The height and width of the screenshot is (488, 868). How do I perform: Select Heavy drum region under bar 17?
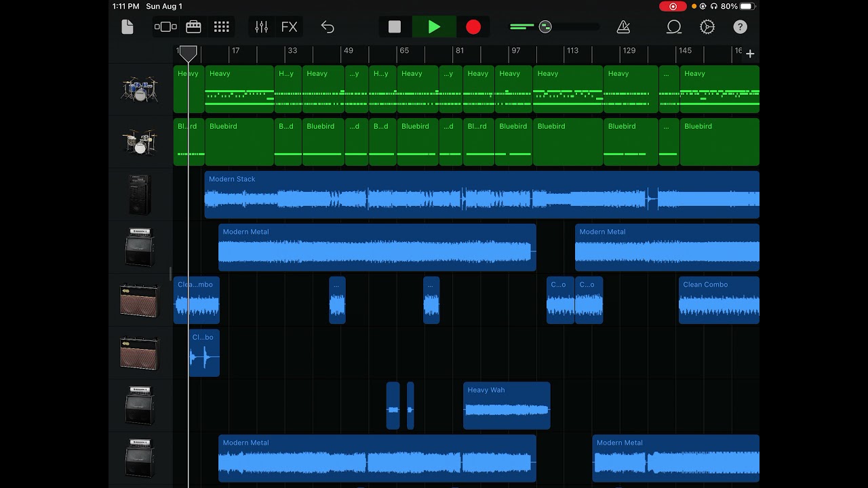click(239, 89)
